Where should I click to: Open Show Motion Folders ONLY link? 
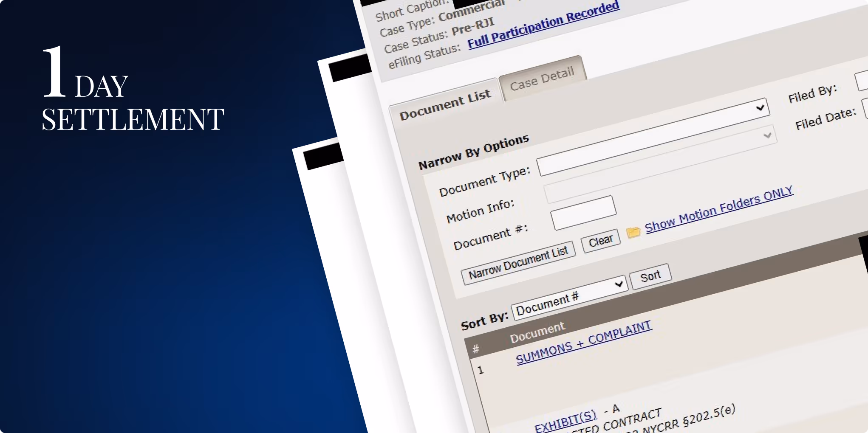[x=719, y=209]
